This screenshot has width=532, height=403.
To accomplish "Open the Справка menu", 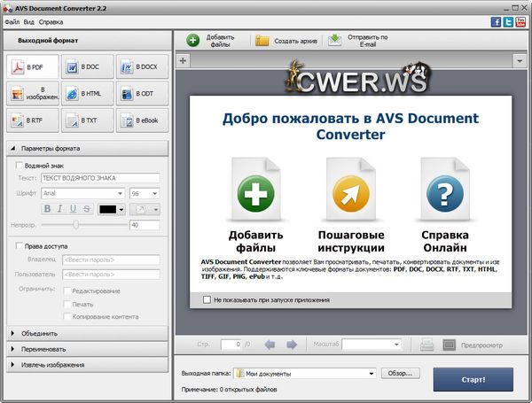I will pos(51,21).
